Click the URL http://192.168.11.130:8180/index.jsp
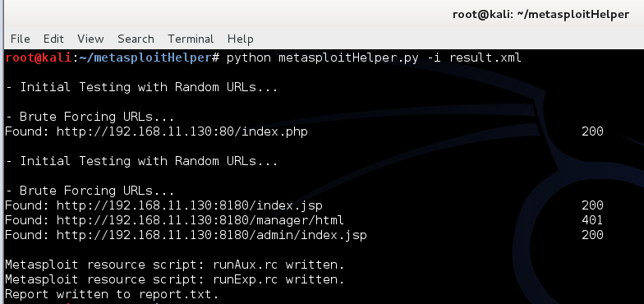This screenshot has width=644, height=304. coord(189,205)
